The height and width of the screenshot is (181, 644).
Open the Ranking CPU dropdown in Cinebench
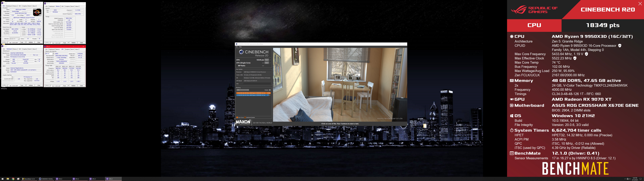pyautogui.click(x=243, y=90)
